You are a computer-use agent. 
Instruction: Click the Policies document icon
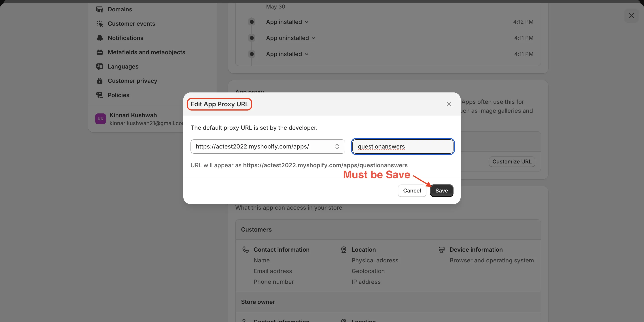(x=100, y=95)
